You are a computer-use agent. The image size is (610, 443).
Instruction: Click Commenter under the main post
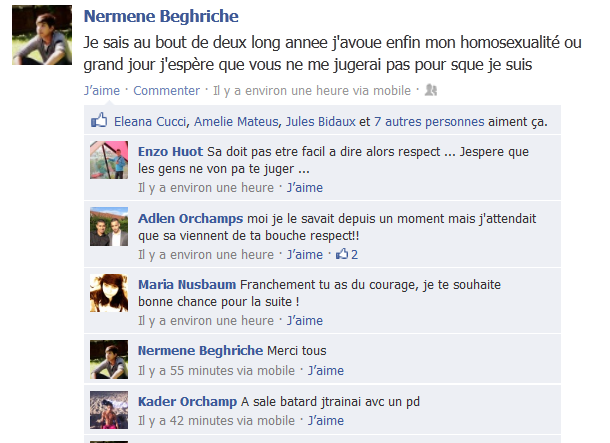pyautogui.click(x=167, y=91)
